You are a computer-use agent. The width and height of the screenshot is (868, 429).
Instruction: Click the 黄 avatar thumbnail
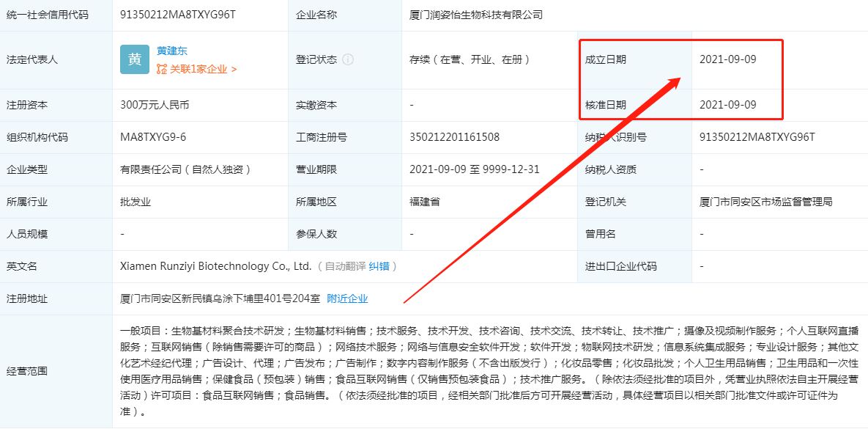point(135,59)
